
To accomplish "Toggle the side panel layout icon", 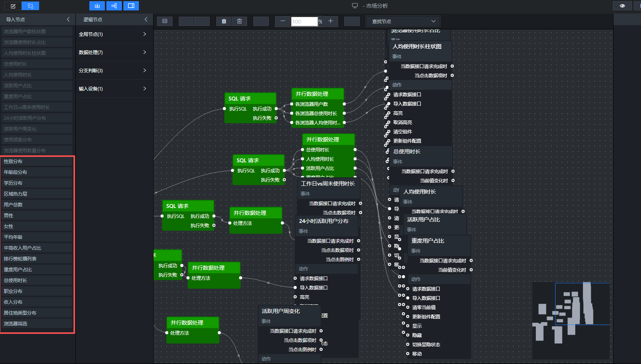I will click(x=131, y=6).
